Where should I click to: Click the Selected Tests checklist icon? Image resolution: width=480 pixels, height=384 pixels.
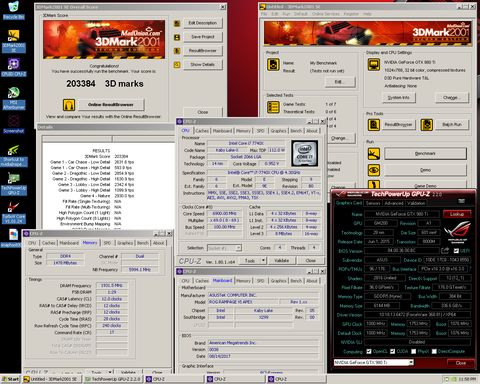pos(273,107)
